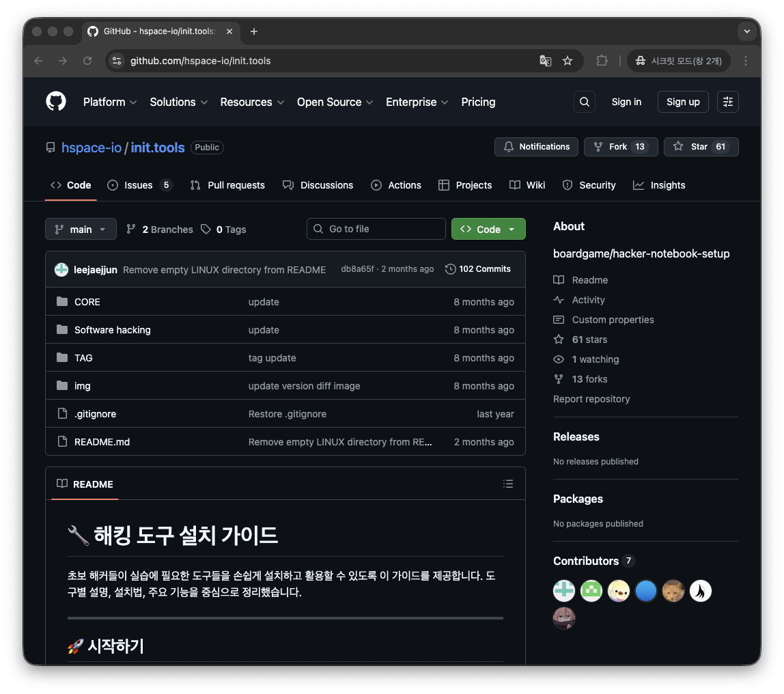Click the browser extensions puzzle icon

602,61
